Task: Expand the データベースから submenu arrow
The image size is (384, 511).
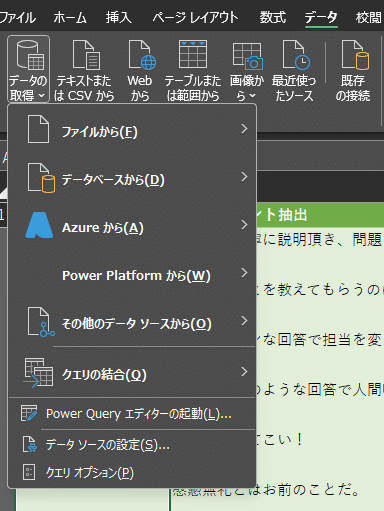Action: 244,177
